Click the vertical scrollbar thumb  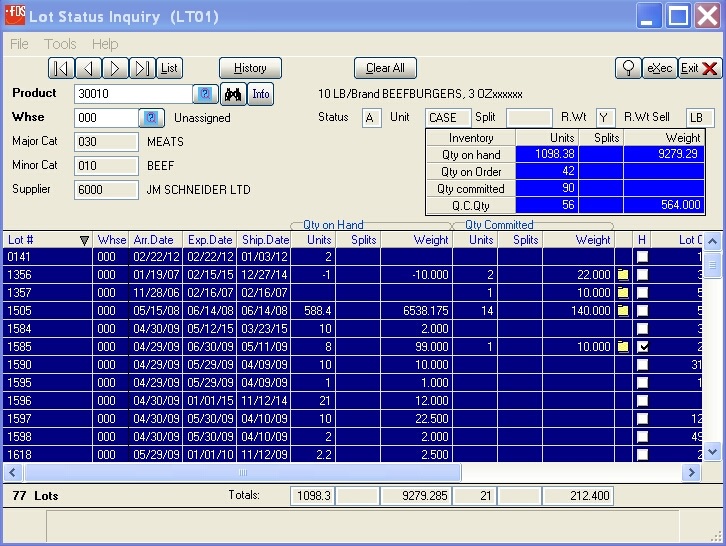pyautogui.click(x=713, y=264)
